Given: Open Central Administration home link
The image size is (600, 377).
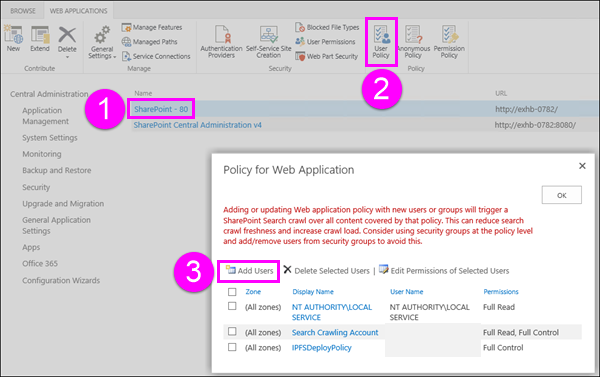Looking at the screenshot, I should coord(49,94).
